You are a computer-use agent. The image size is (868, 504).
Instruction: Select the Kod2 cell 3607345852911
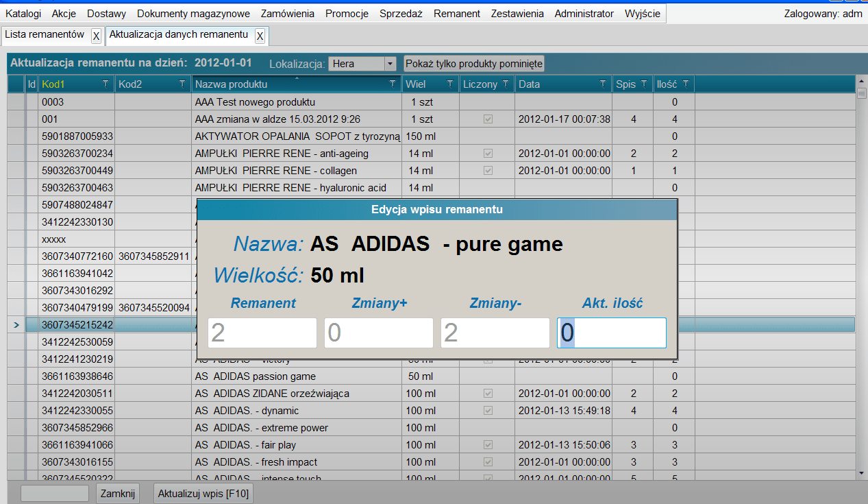tap(153, 256)
